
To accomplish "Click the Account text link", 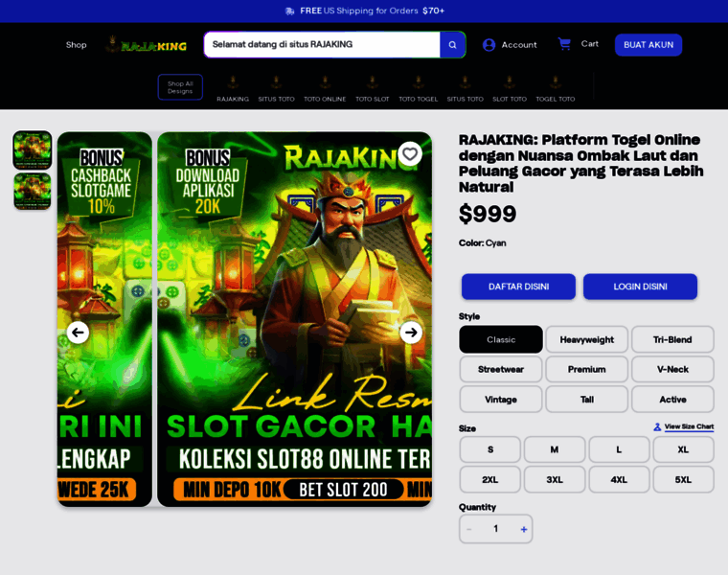I will coord(519,45).
